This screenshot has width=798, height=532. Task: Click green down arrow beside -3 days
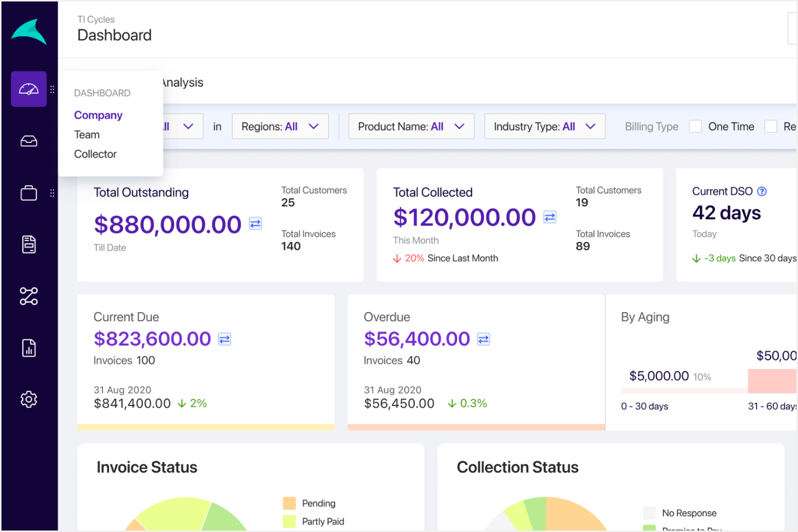(697, 259)
